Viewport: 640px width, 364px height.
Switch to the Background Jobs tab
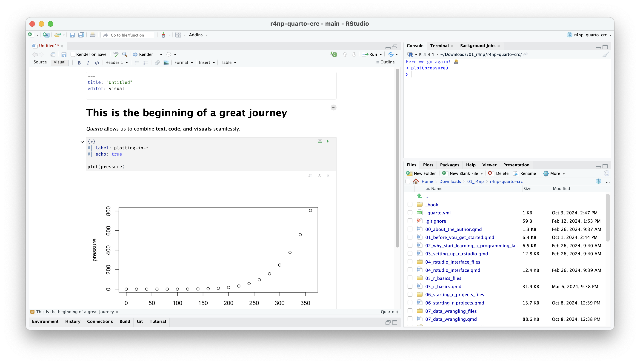point(478,45)
